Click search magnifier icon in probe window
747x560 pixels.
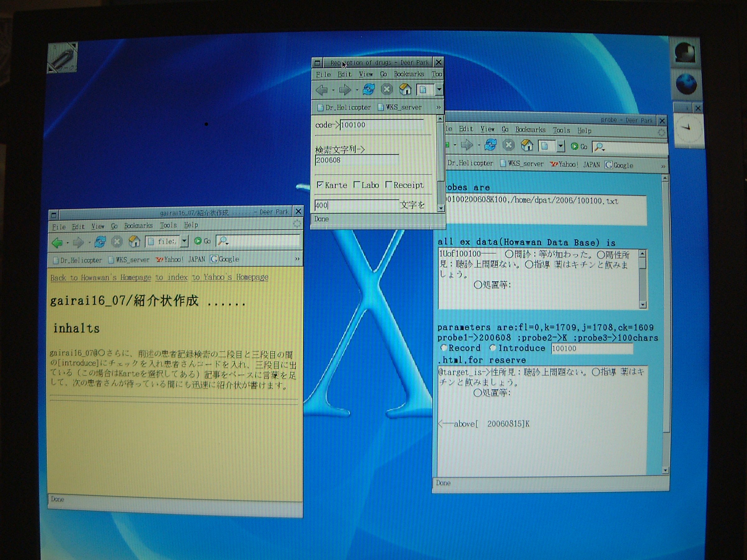pos(599,147)
